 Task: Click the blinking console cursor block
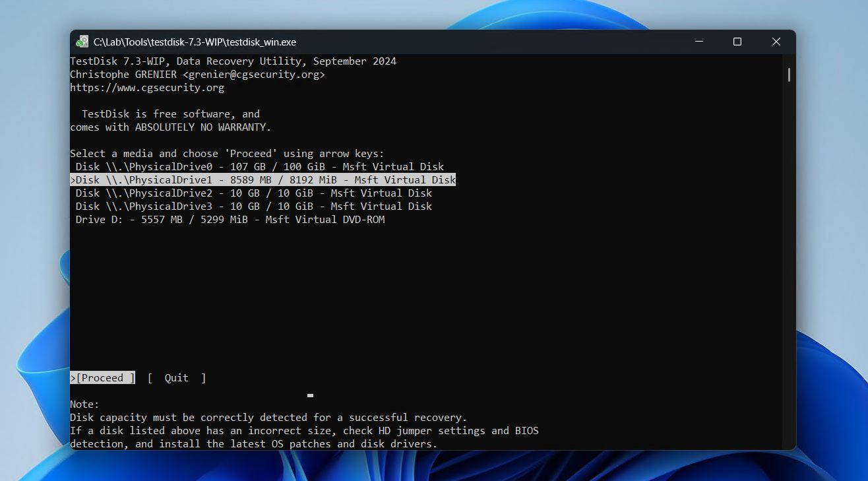[309, 396]
